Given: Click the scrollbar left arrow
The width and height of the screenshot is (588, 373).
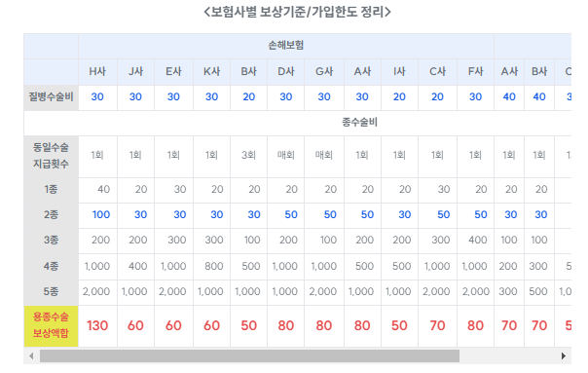Looking at the screenshot, I should [x=31, y=355].
